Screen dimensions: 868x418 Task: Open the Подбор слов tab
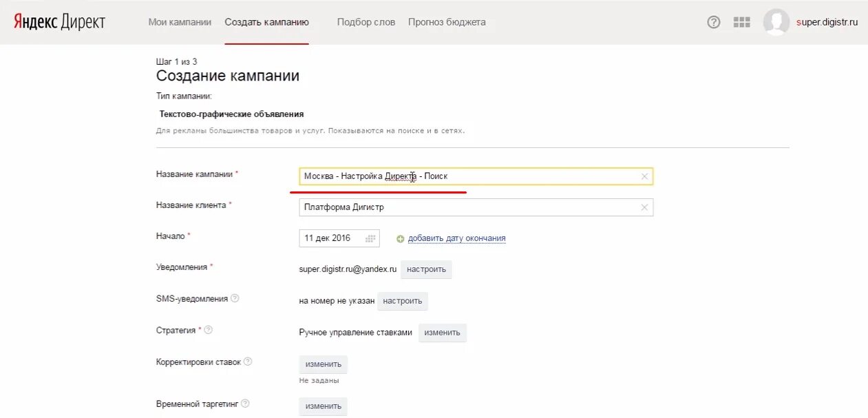pyautogui.click(x=366, y=22)
